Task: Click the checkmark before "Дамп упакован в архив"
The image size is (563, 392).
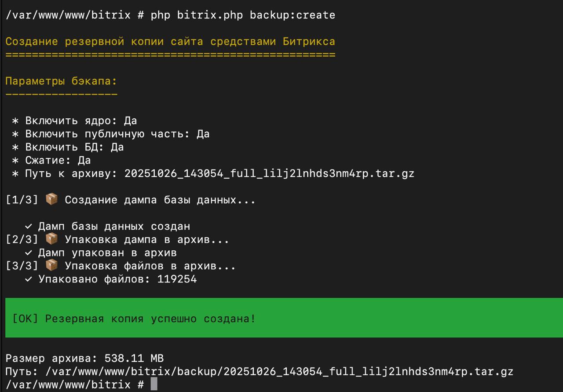Action: tap(29, 253)
